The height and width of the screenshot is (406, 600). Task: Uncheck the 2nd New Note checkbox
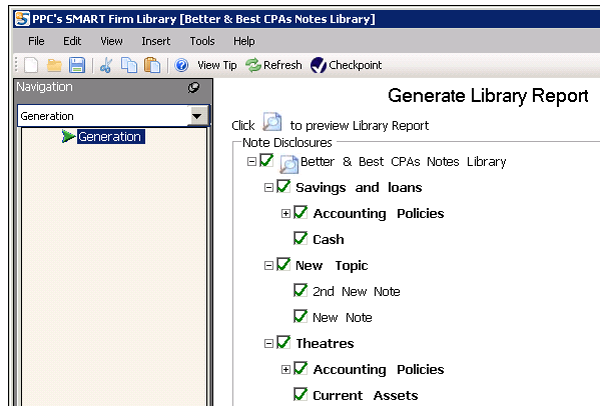pos(301,291)
